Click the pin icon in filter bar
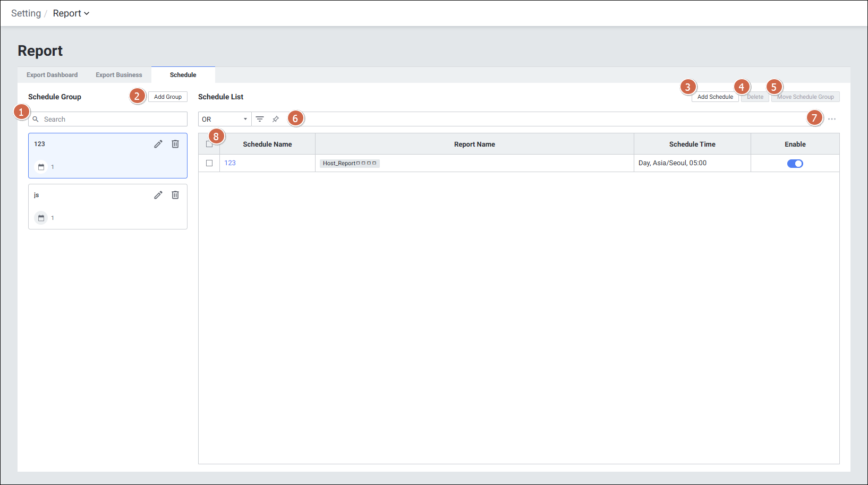This screenshot has height=485, width=868. (276, 119)
